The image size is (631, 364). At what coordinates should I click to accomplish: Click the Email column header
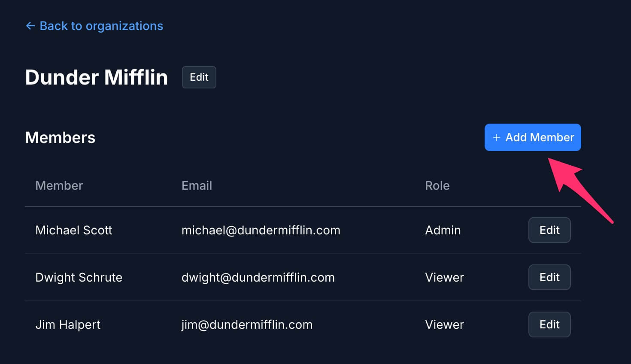[x=197, y=185]
